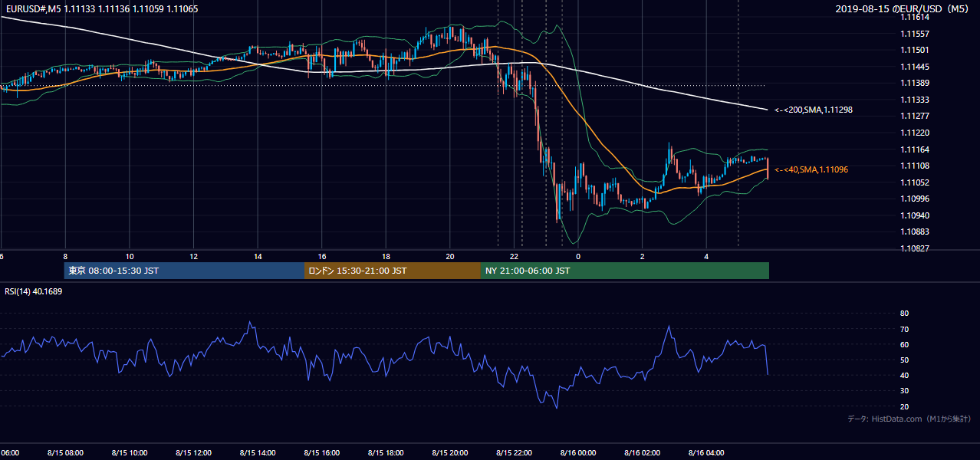
Task: Click the 1.11220 price axis label
Action: pos(914,133)
